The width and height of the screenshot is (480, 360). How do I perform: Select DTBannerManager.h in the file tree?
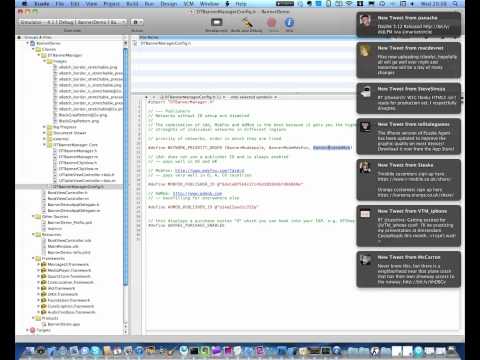tap(78, 151)
